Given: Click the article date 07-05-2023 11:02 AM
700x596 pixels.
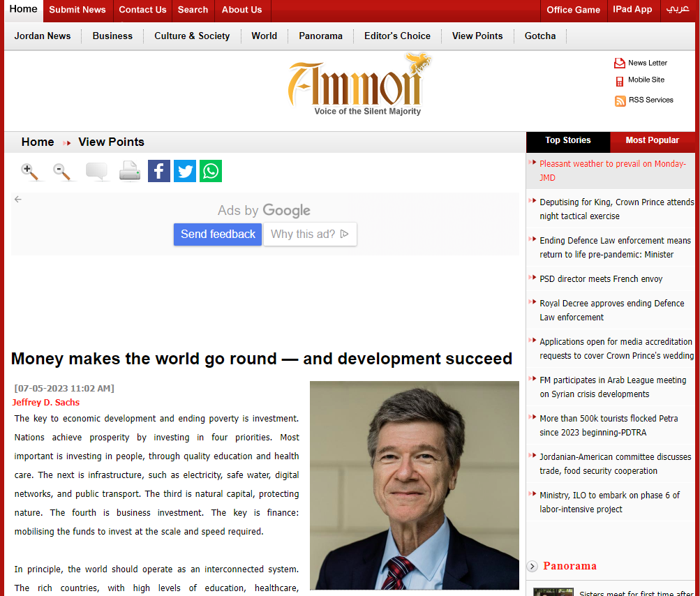Looking at the screenshot, I should (64, 389).
